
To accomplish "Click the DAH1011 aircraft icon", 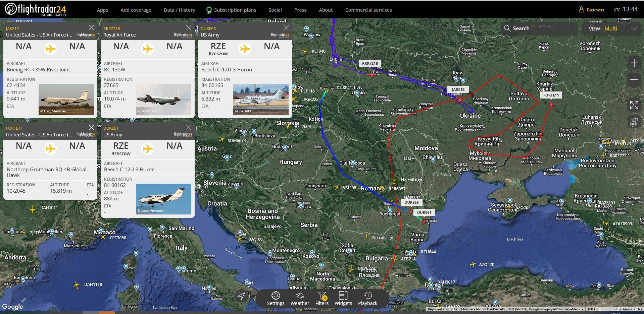I will click(x=33, y=209).
